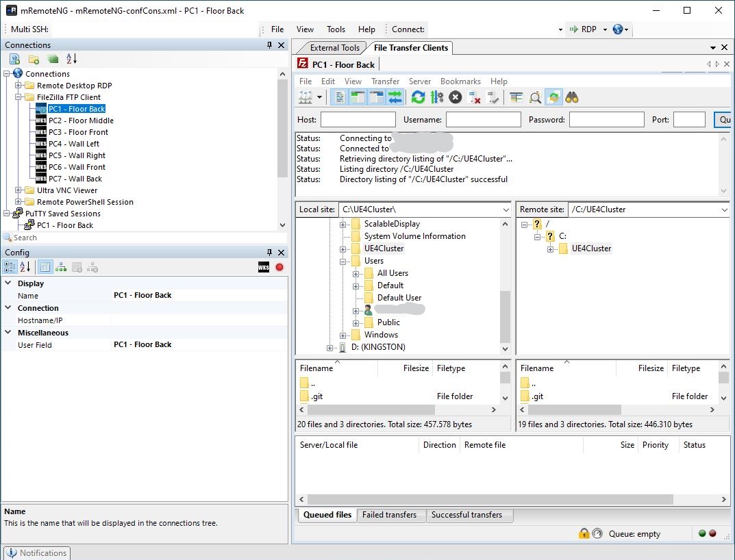Switch to Failed transfers tab
The image size is (735, 560).
(390, 515)
